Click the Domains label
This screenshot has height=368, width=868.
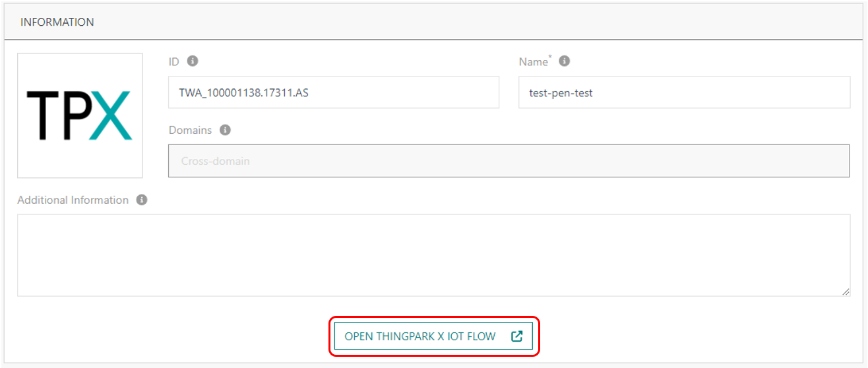(190, 130)
